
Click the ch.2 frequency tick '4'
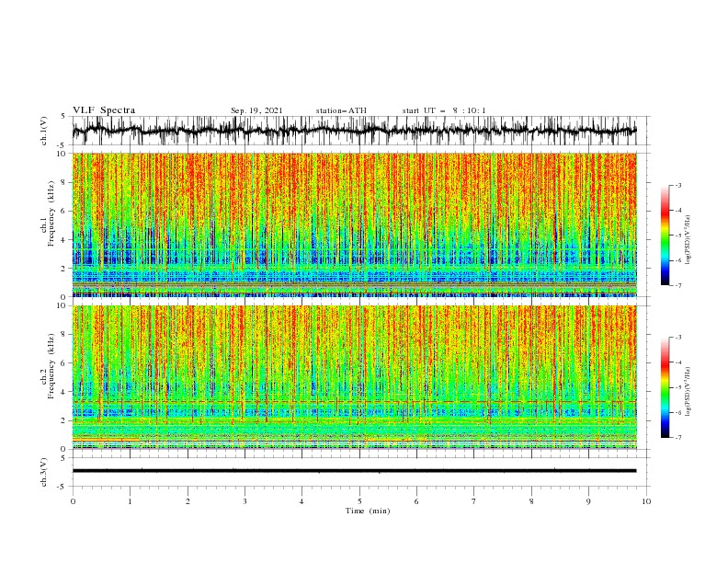click(x=64, y=392)
